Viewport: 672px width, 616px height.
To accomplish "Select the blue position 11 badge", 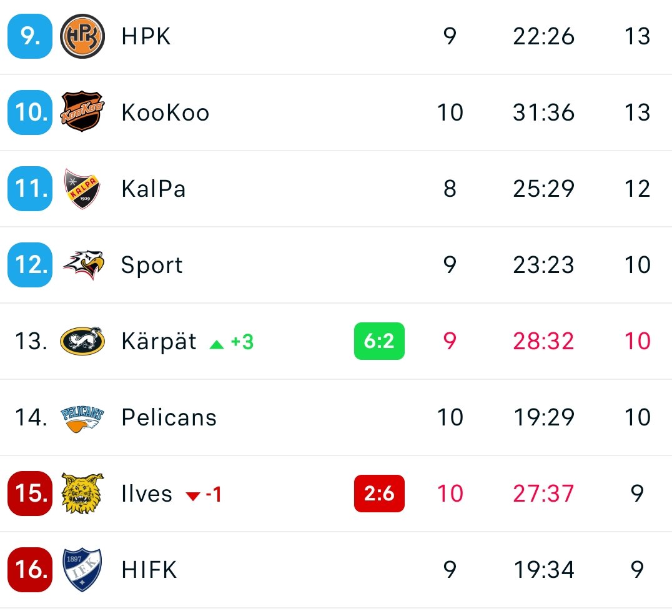I will [29, 189].
